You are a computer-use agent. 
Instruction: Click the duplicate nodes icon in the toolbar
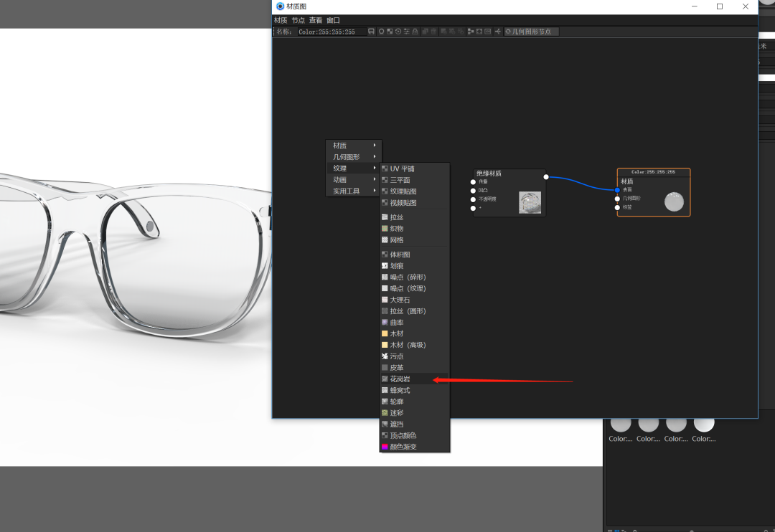click(425, 32)
